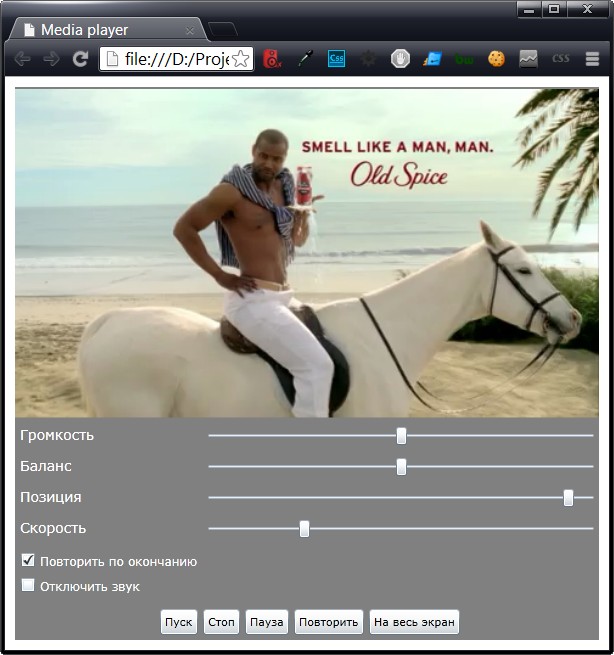Click the Скорость speed slider handle

(304, 529)
